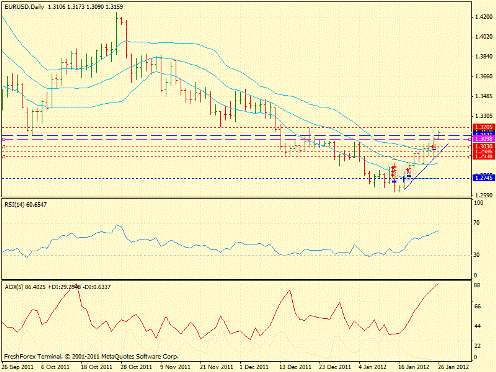Click the magenta 1.3098 price level tag
Image resolution: width=496 pixels, height=372 pixels.
[484, 139]
